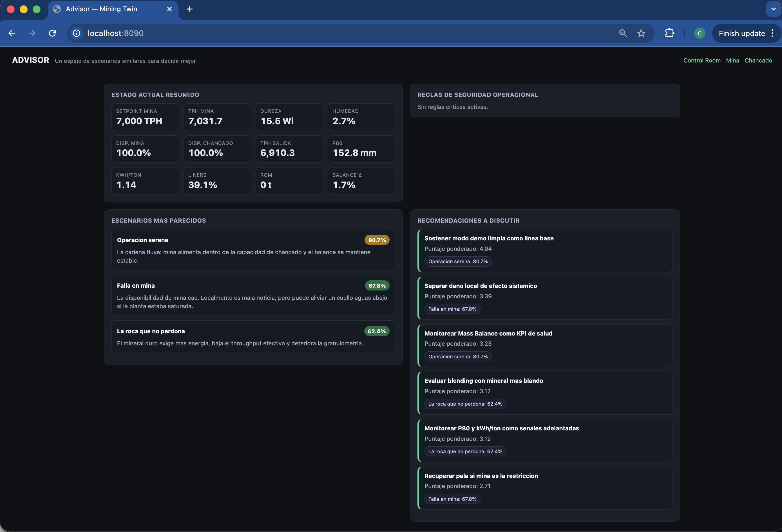
Task: Click tag under Monitorear P80 y kWh/ton
Action: [x=465, y=451]
